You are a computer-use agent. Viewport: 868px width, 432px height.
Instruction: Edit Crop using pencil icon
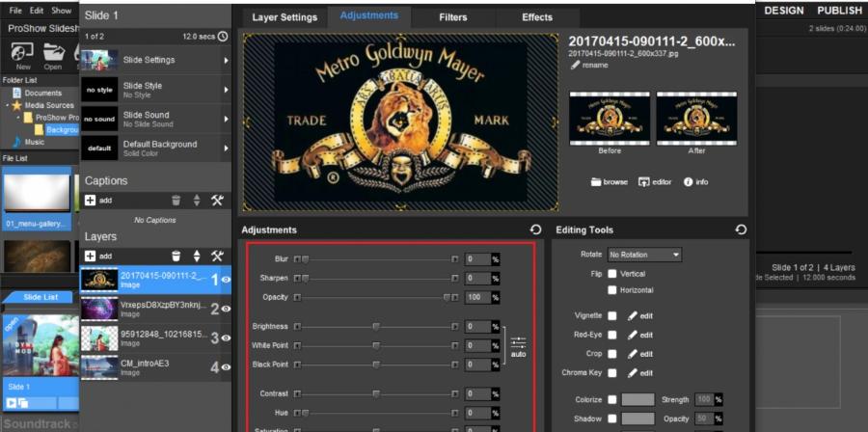click(x=633, y=354)
